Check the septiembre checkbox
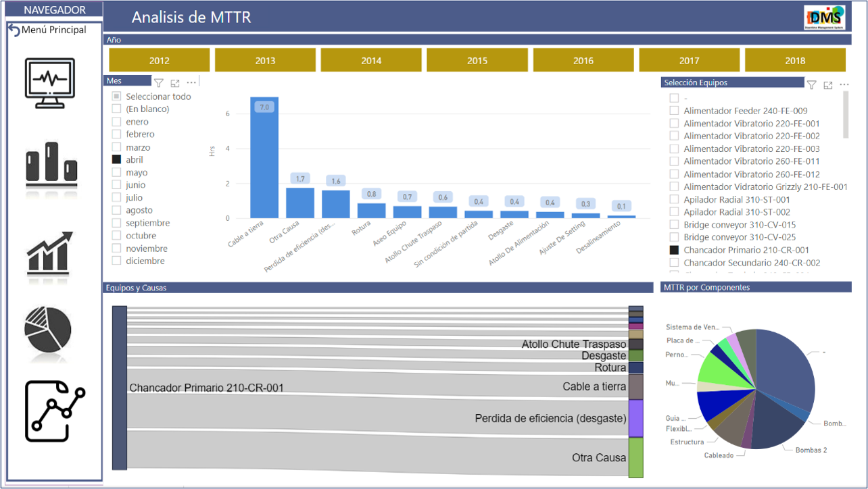 (117, 223)
